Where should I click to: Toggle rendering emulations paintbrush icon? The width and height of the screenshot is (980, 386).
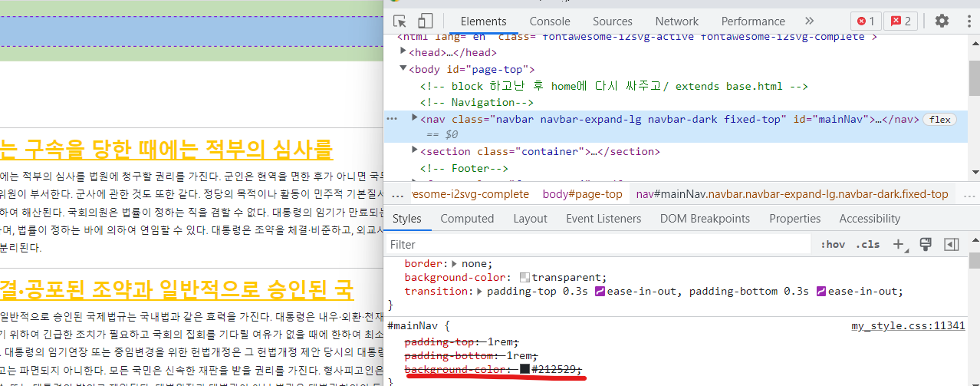(925, 244)
